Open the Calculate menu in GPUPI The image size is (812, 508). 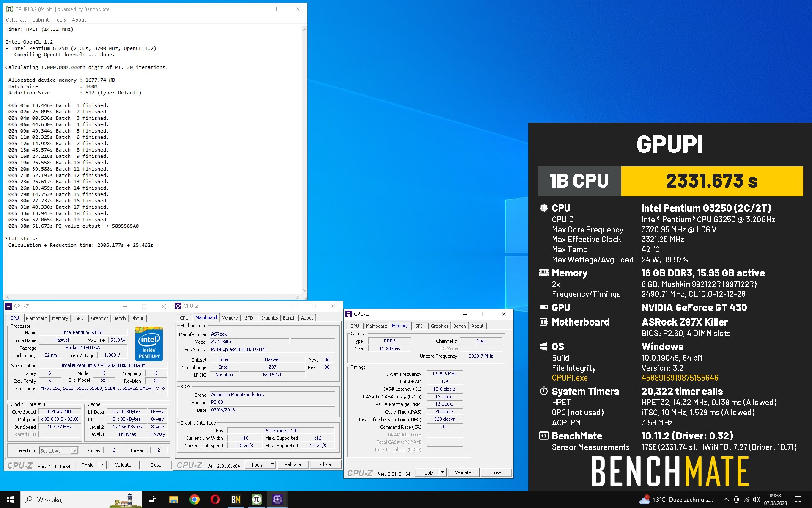[x=16, y=20]
